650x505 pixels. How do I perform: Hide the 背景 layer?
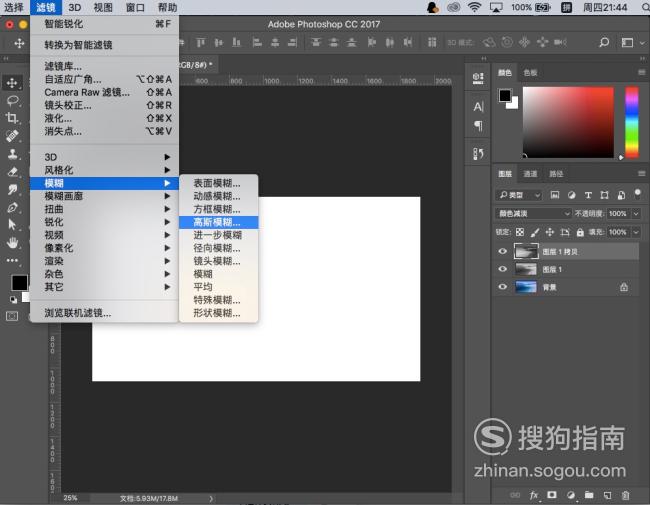pos(502,287)
